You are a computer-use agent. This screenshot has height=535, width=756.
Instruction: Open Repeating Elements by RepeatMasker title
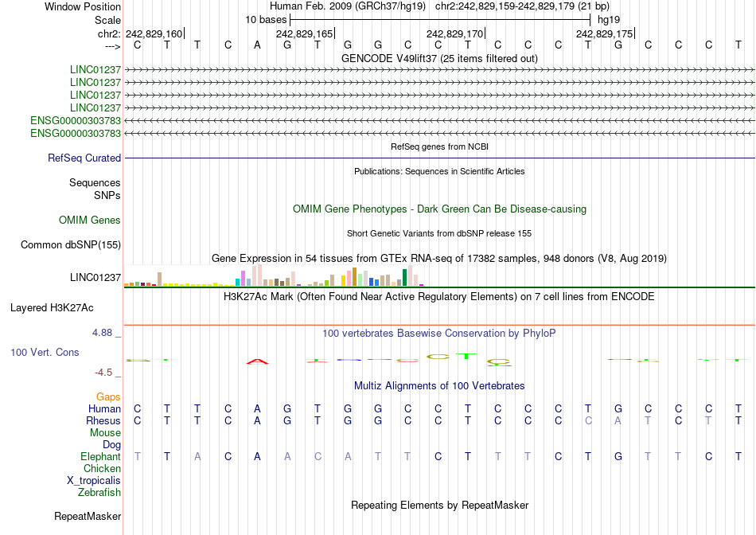439,505
